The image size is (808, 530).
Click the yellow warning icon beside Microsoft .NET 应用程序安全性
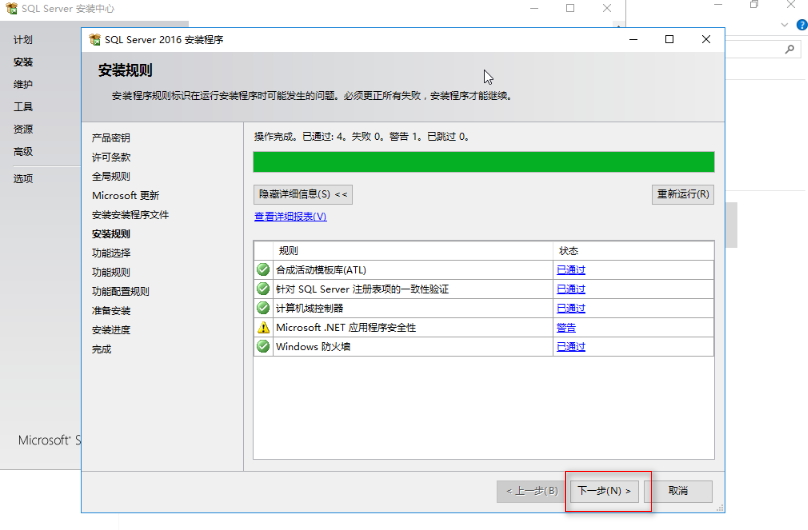(x=263, y=328)
